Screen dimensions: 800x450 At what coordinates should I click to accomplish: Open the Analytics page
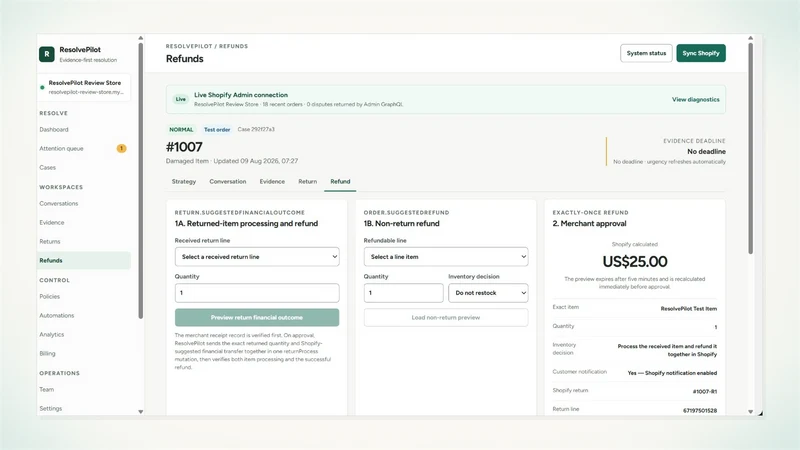pos(52,334)
